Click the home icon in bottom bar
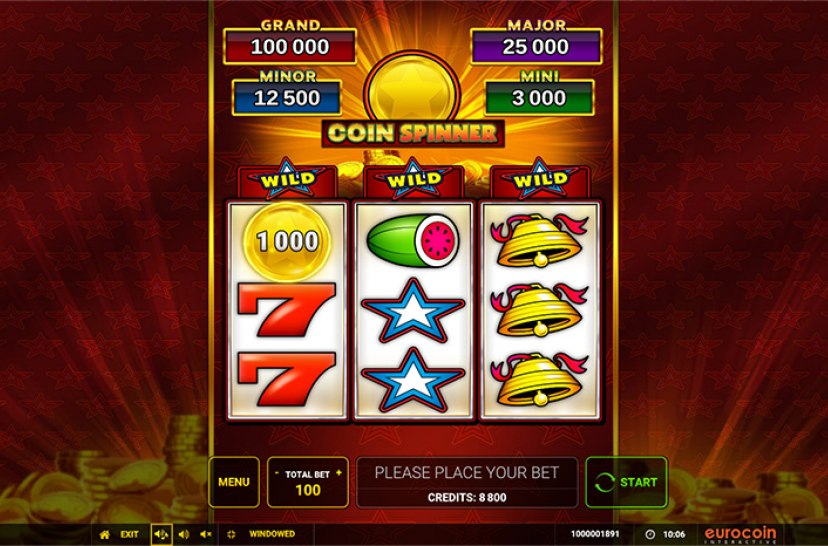Viewport: 828px width, 546px height. click(x=105, y=534)
